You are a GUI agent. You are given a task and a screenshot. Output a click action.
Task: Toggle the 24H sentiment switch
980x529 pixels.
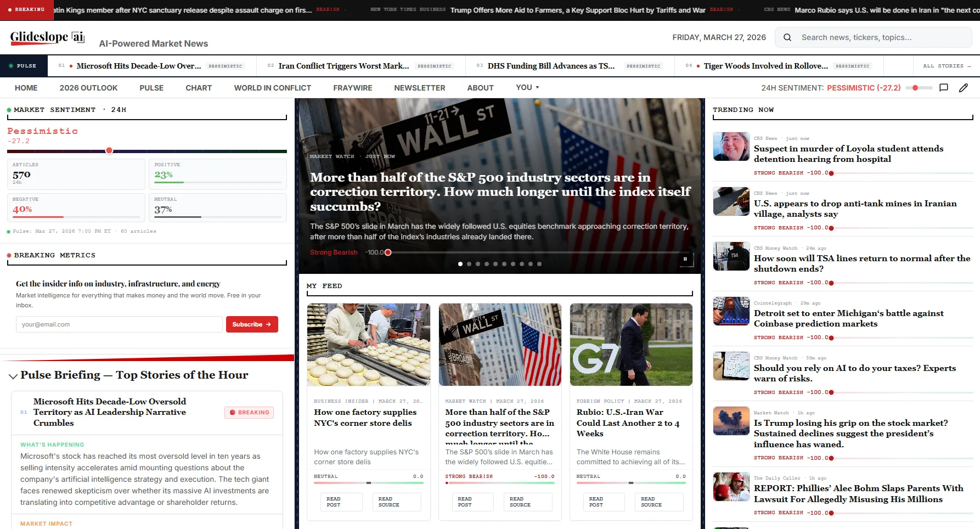pos(919,88)
